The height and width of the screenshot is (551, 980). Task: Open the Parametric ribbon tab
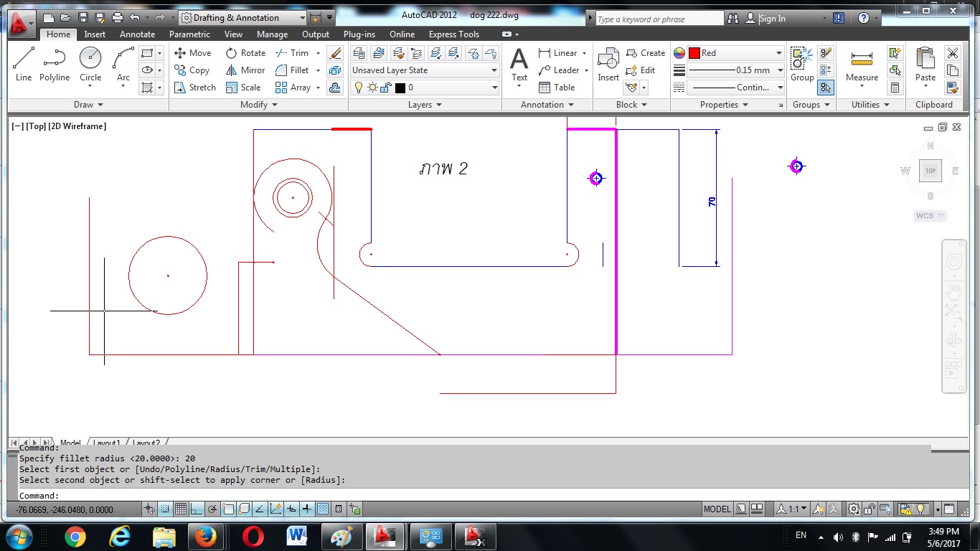(189, 34)
